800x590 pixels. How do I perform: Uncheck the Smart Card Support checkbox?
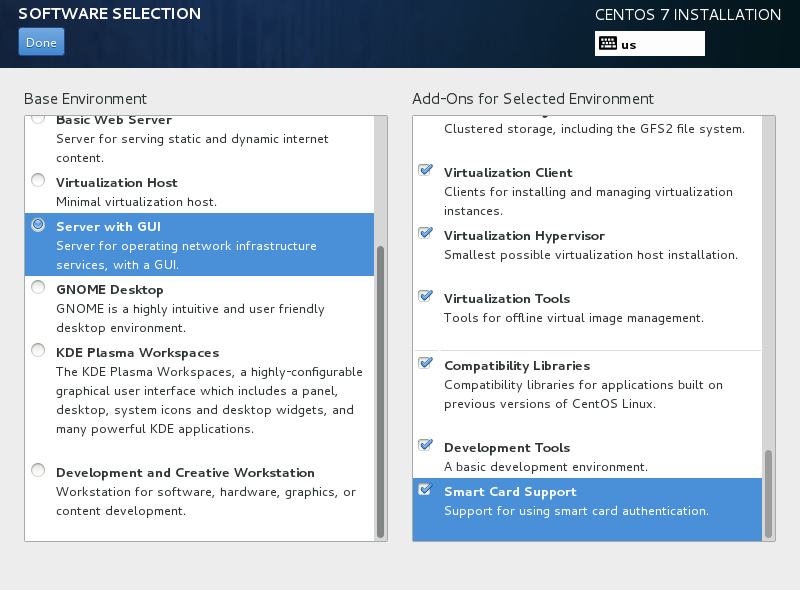[x=425, y=490]
